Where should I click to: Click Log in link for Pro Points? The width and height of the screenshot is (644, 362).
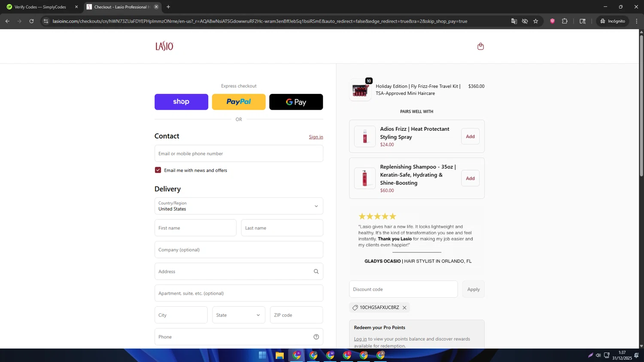[360, 339]
